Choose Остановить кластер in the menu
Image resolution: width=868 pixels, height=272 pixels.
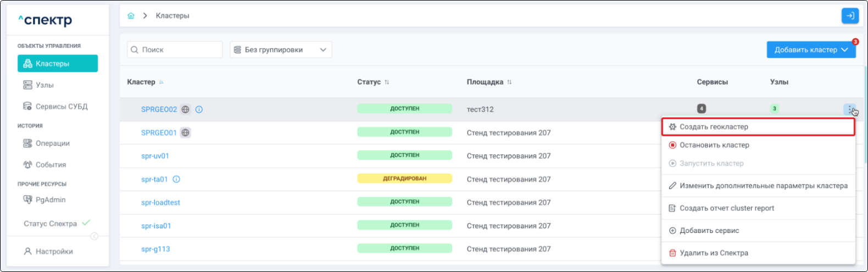[x=714, y=145]
